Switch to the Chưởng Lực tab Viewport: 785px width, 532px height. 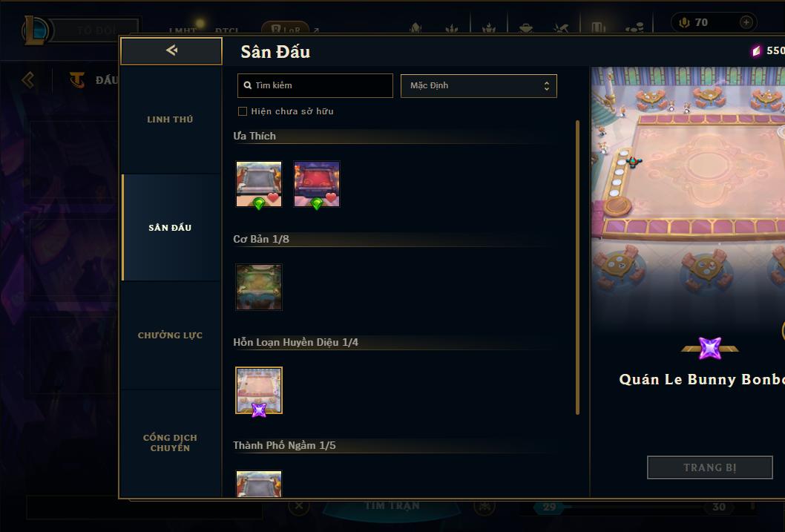pos(170,335)
